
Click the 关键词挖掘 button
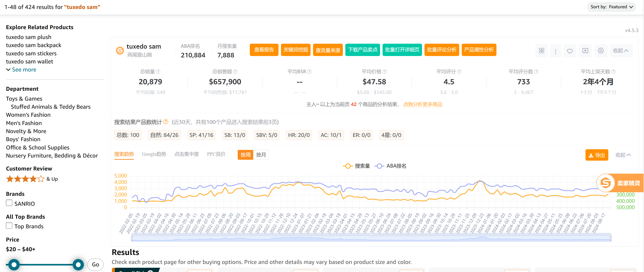pos(296,50)
